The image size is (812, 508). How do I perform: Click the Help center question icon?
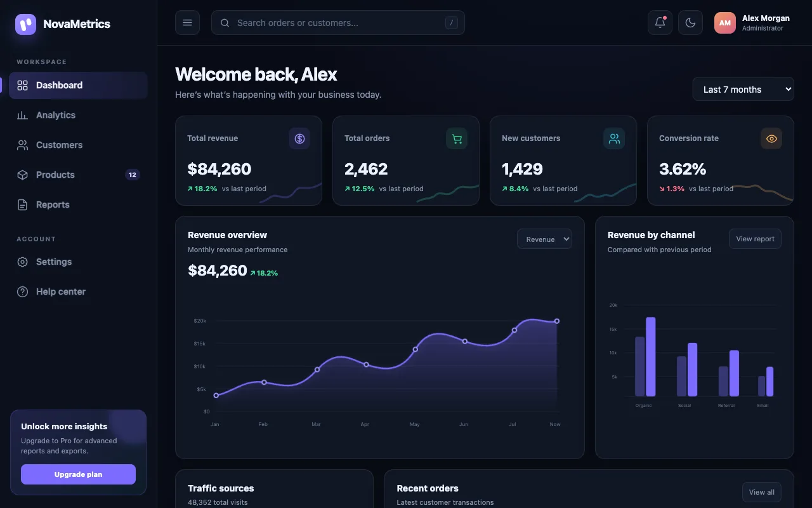point(22,291)
